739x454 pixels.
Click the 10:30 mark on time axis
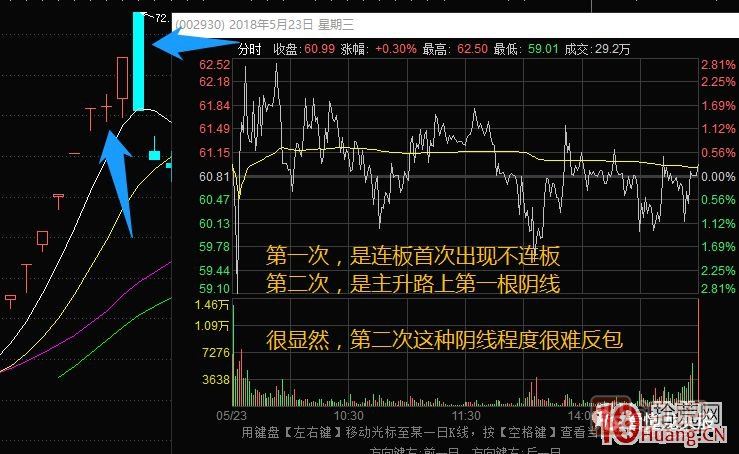(x=347, y=414)
